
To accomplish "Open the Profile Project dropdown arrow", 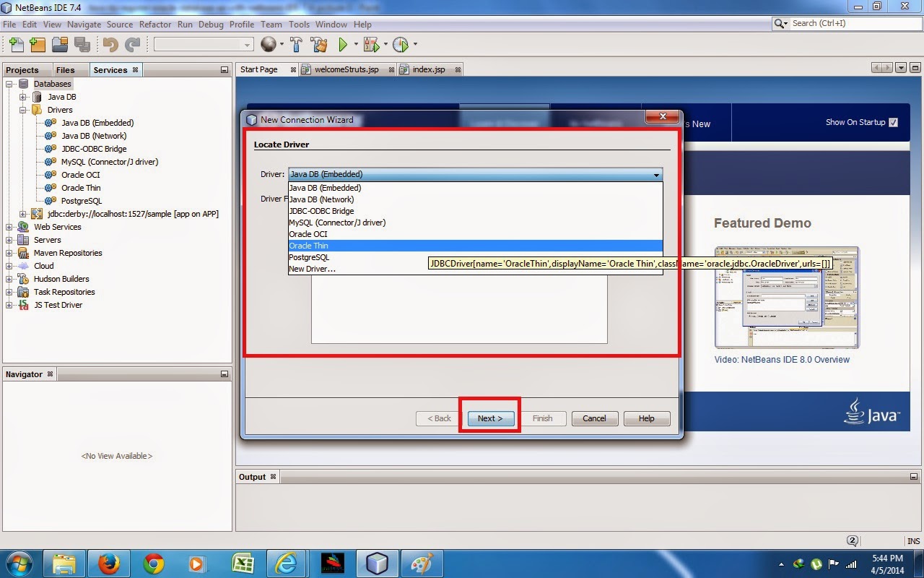I will tap(415, 45).
